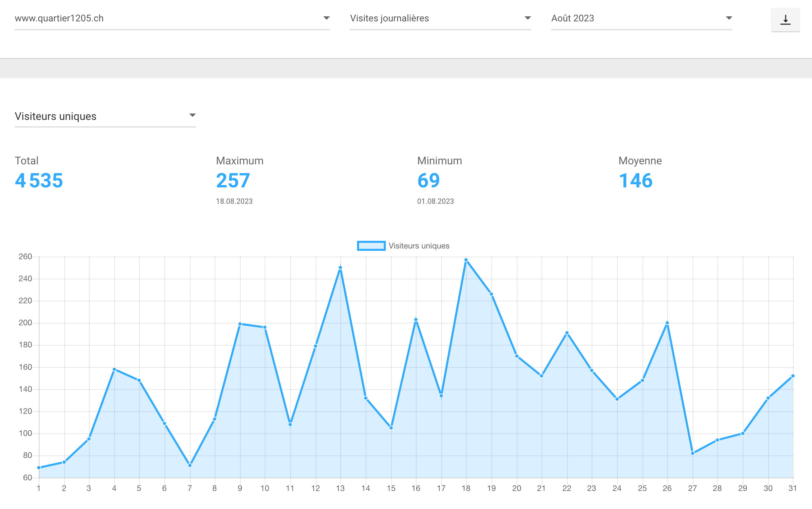
Task: Click the data point for day 24
Action: (x=617, y=399)
